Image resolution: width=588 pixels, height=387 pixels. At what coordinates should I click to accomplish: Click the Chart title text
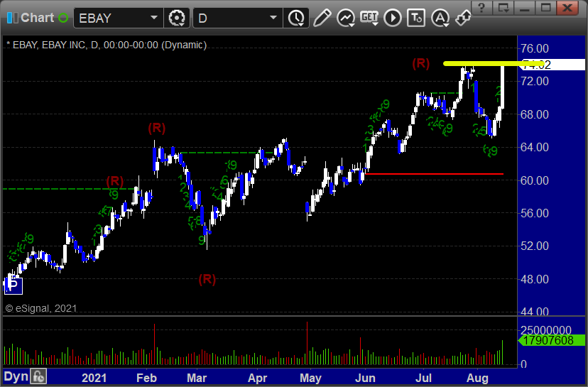tap(38, 18)
